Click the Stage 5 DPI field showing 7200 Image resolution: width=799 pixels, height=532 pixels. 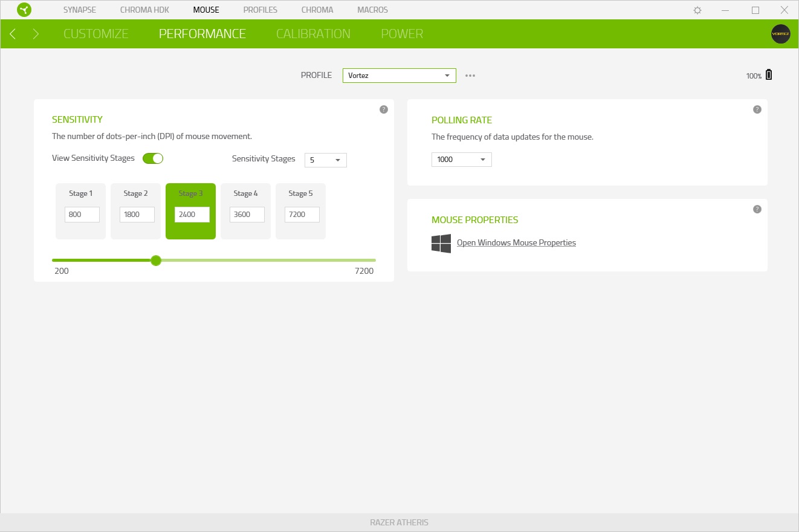pyautogui.click(x=302, y=215)
